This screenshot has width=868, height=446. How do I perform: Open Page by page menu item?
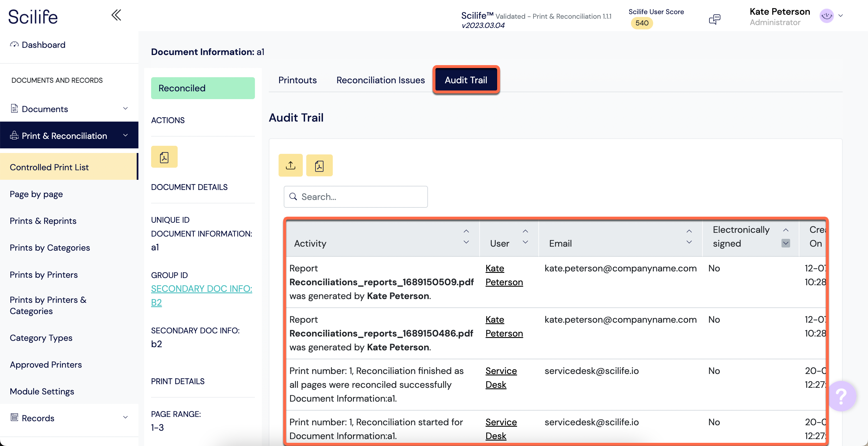point(36,194)
